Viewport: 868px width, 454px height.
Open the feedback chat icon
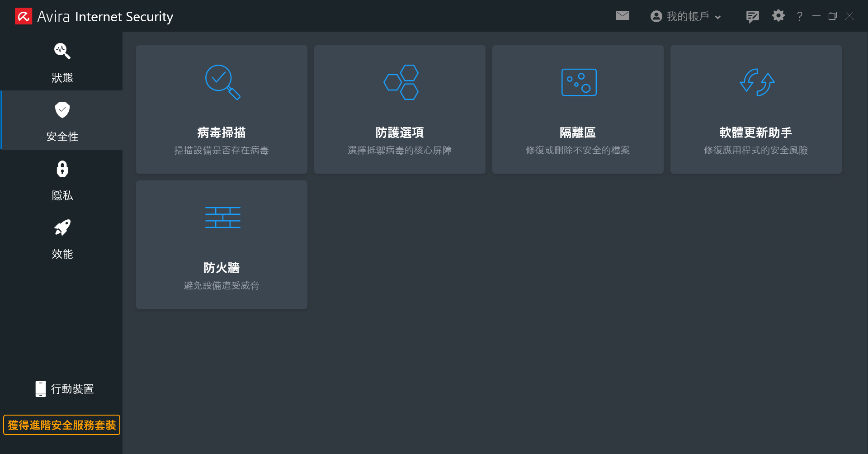coord(752,17)
